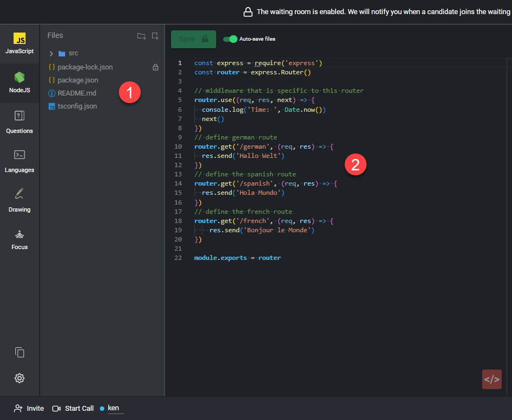This screenshot has width=512, height=420.
Task: Click the Save button
Action: click(x=193, y=39)
